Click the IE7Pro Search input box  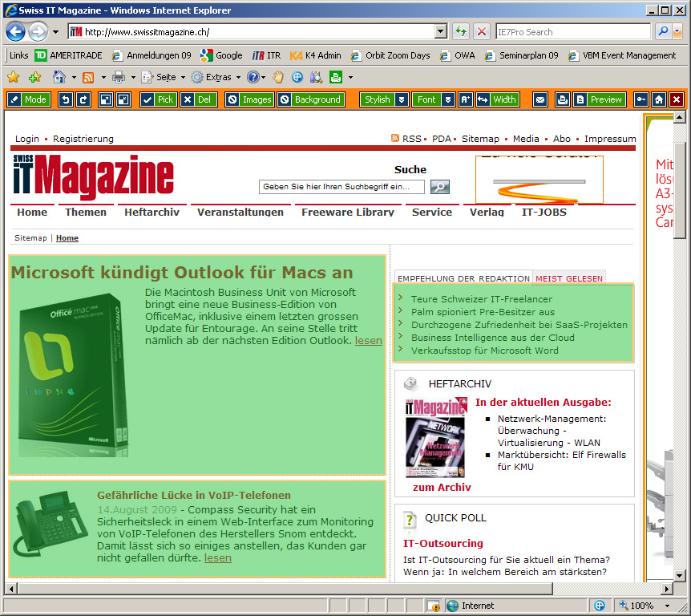point(573,32)
